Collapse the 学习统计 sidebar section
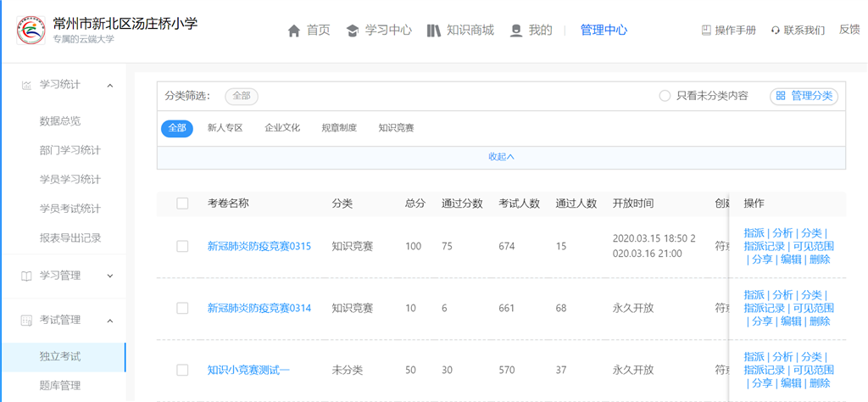 pyautogui.click(x=110, y=85)
